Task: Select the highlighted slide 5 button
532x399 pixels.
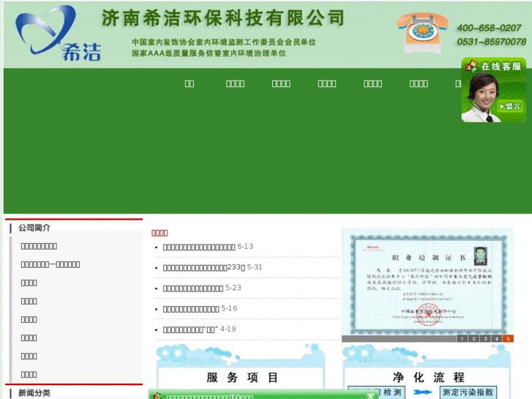Action: 509,338
